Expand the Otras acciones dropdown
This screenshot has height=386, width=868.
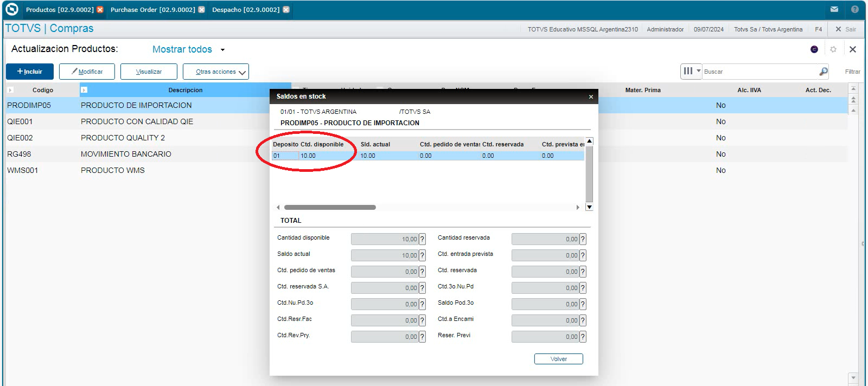tap(216, 72)
